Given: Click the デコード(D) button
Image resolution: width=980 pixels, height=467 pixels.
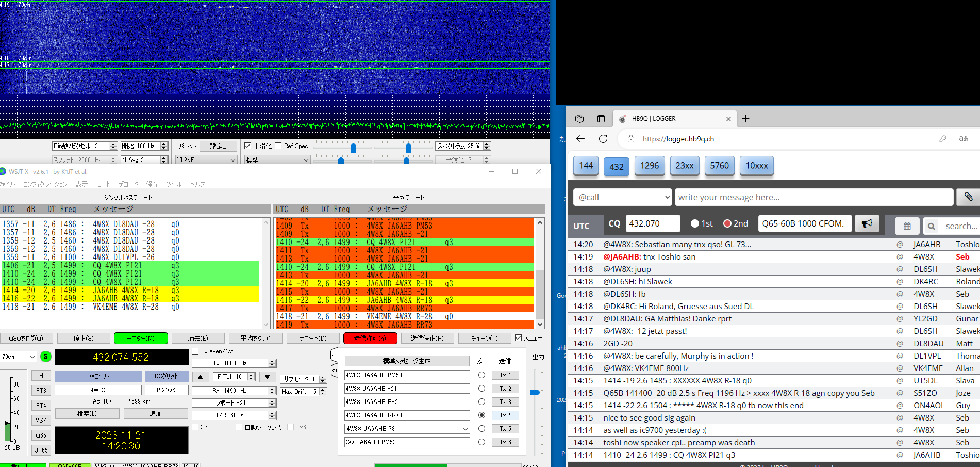Looking at the screenshot, I should click(313, 338).
